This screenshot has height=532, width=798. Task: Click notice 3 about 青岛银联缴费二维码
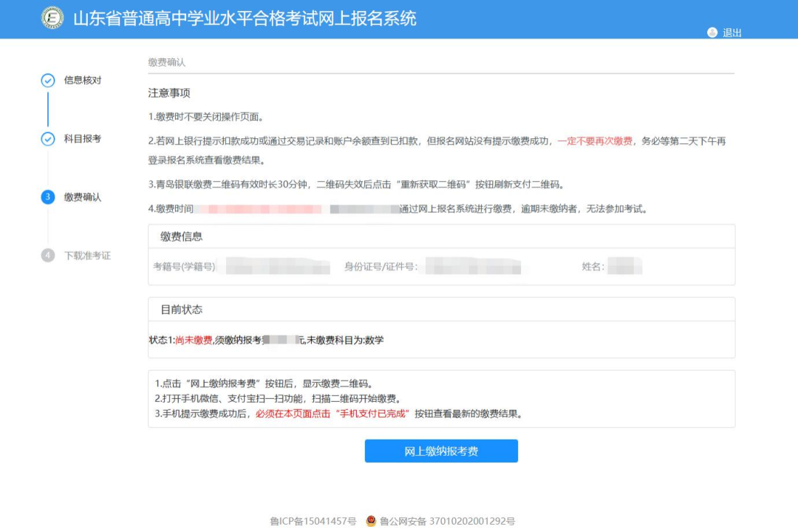pyautogui.click(x=358, y=184)
